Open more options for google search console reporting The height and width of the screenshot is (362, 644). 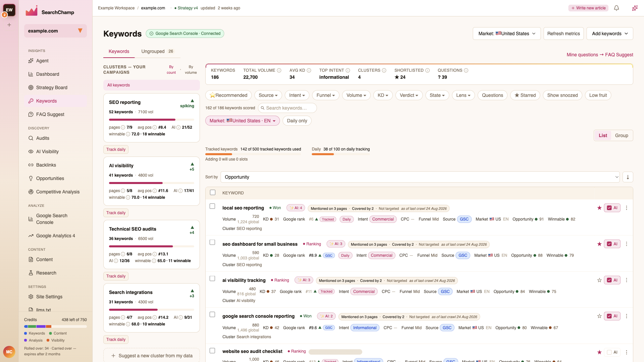tap(626, 316)
